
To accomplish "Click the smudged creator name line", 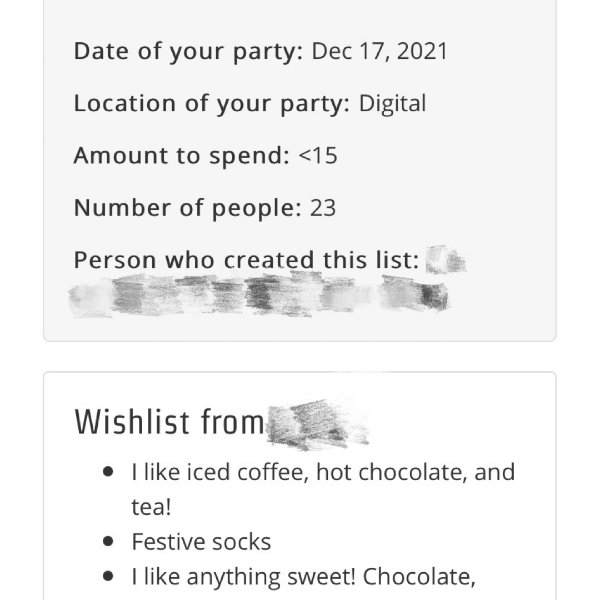I will [x=259, y=295].
